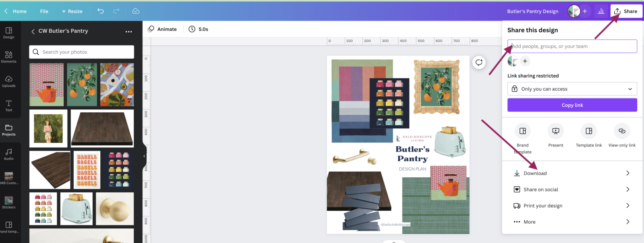Select the View-only link share option
The image size is (644, 243).
tap(622, 136)
